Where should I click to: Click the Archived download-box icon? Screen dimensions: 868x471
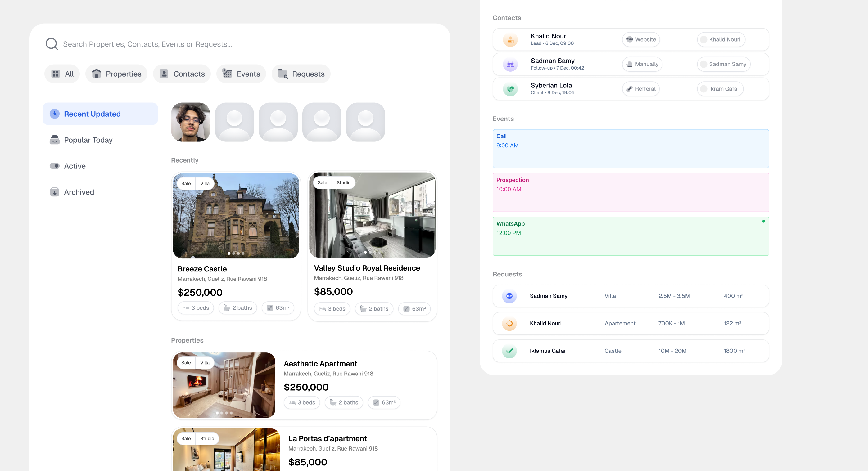pyautogui.click(x=55, y=192)
